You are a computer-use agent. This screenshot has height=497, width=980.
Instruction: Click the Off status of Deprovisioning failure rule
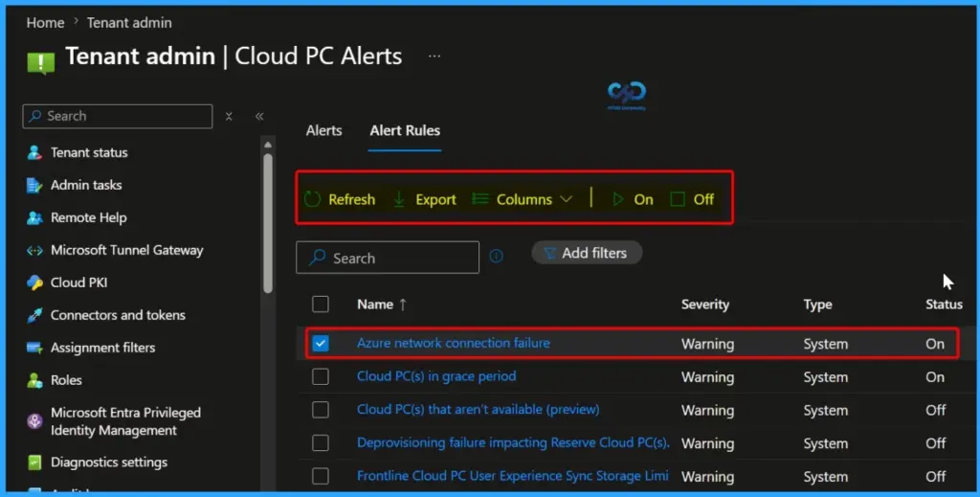(936, 443)
